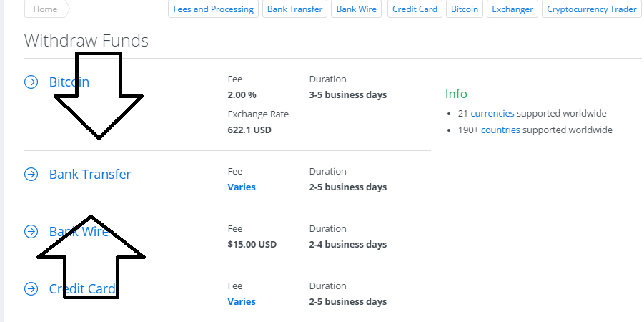Open the Fees and Processing tab

point(213,9)
